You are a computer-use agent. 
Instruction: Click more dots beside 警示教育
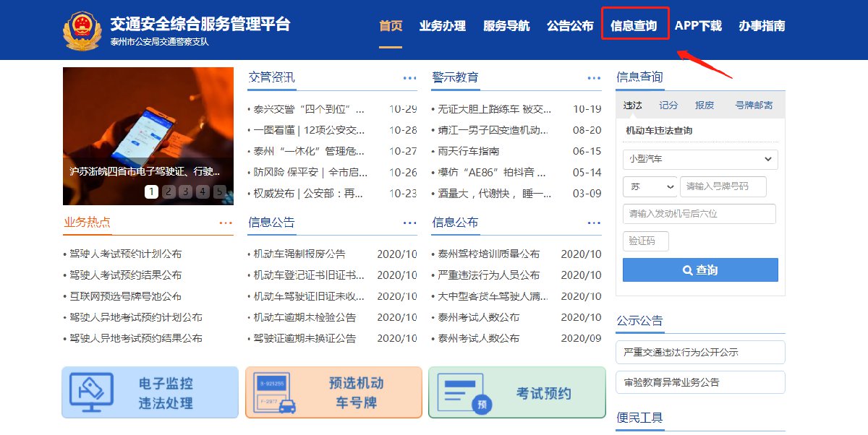pyautogui.click(x=594, y=78)
